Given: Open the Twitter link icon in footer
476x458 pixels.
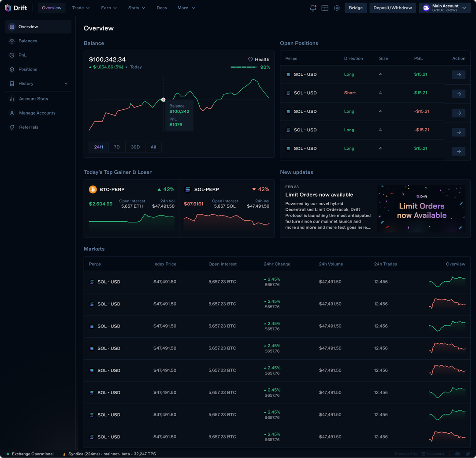Looking at the screenshot, I should point(468,454).
